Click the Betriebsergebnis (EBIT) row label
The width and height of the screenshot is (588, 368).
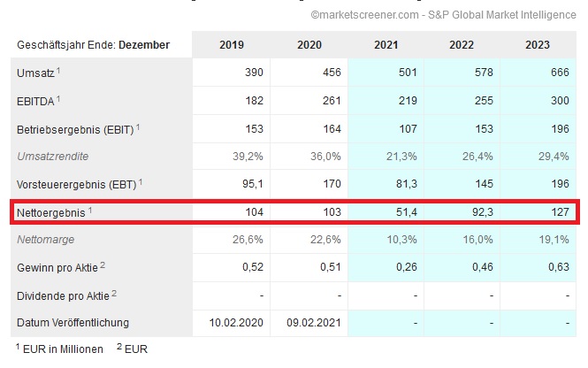click(x=74, y=129)
